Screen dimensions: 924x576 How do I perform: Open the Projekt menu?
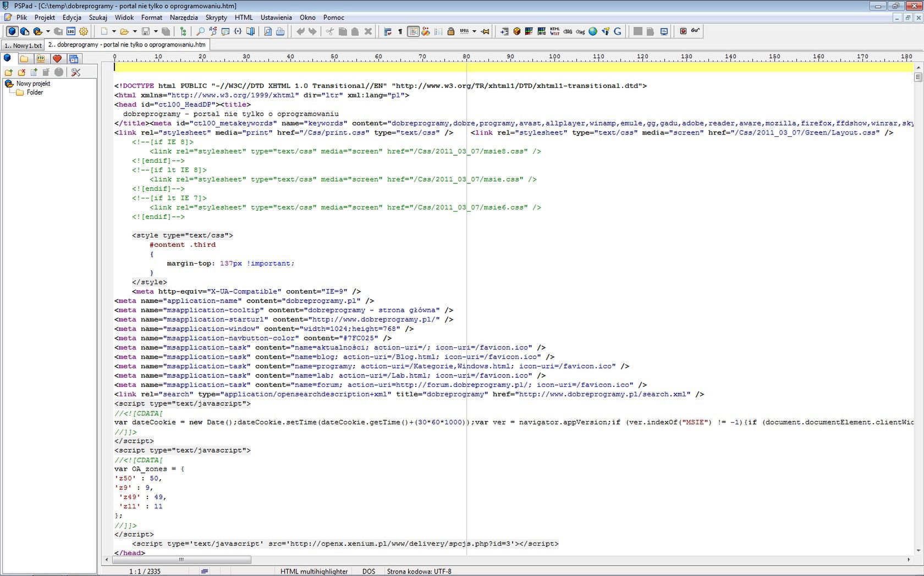(45, 18)
